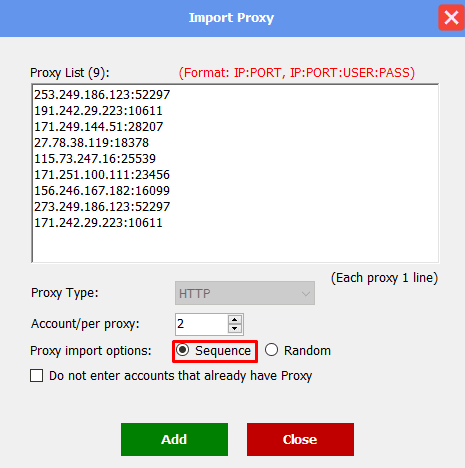This screenshot has height=468, width=465.
Task: Select the Random import option
Action: coord(271,350)
